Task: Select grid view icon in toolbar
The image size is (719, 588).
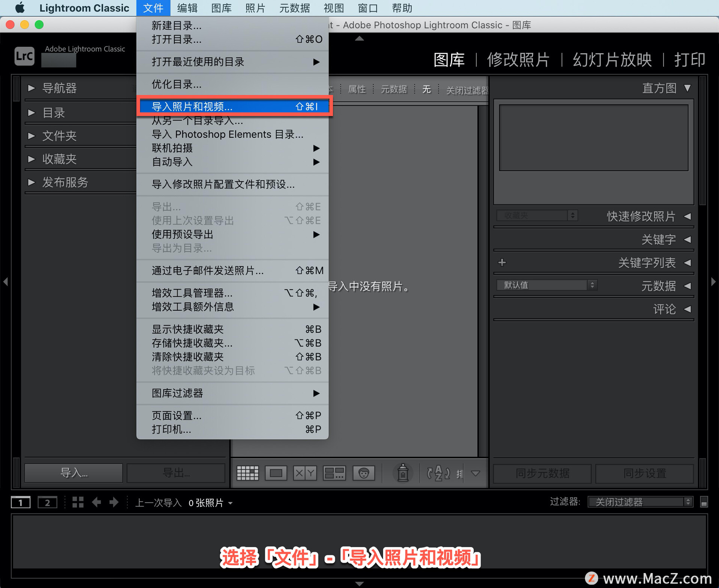Action: click(248, 473)
